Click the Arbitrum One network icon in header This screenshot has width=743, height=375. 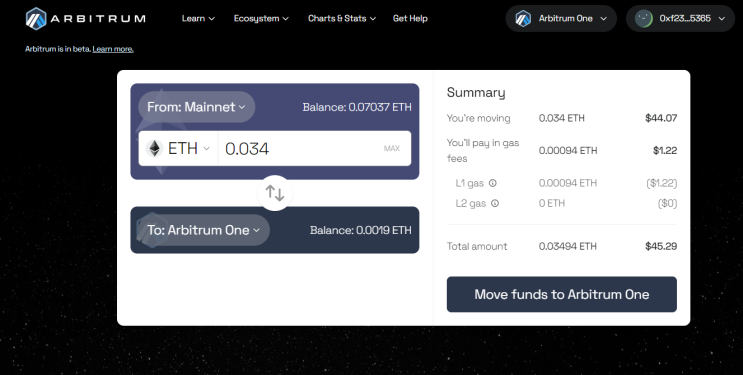[523, 18]
